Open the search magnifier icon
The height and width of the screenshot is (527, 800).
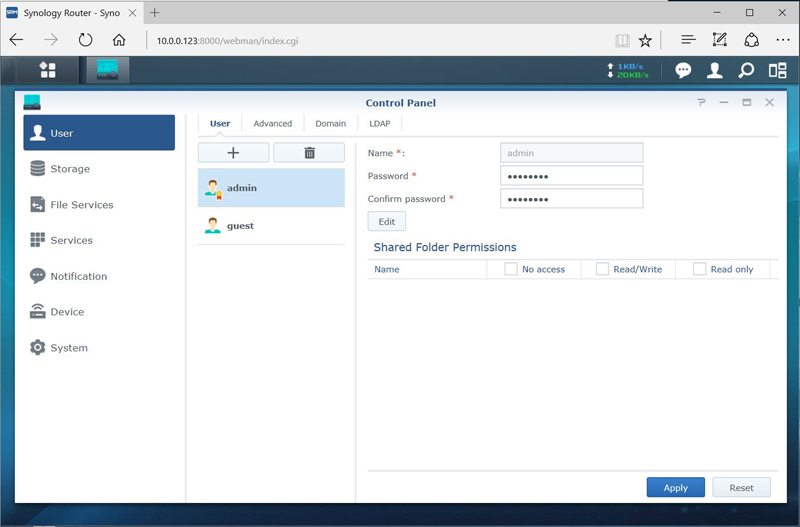click(746, 70)
